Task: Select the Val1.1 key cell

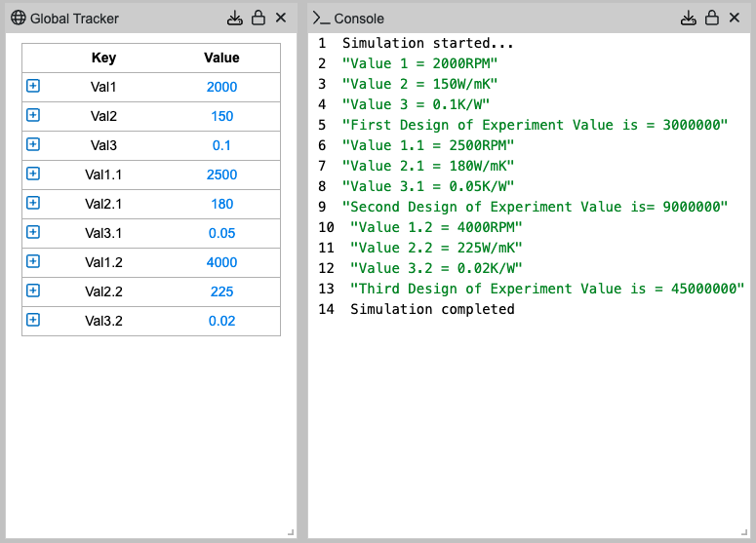Action: coord(103,175)
